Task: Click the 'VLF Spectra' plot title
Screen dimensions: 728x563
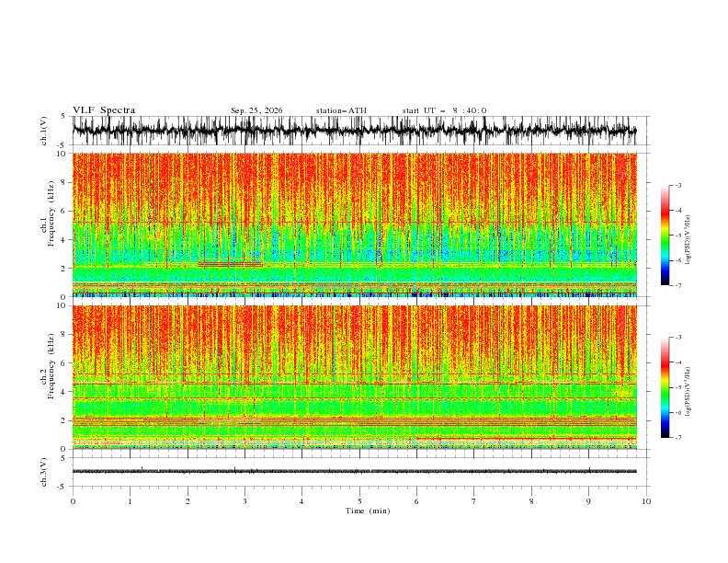Action: (104, 110)
